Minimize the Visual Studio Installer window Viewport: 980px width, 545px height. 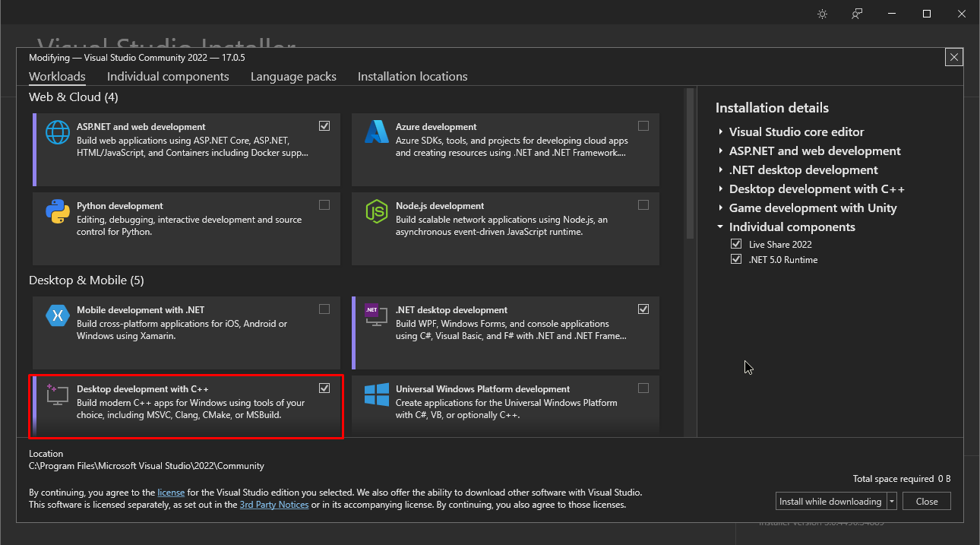(892, 14)
